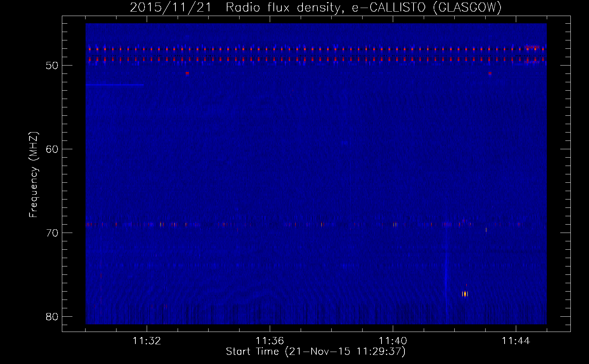Image resolution: width=589 pixels, height=364 pixels.
Task: Click the 60 frequency tick label
Action: coord(52,149)
